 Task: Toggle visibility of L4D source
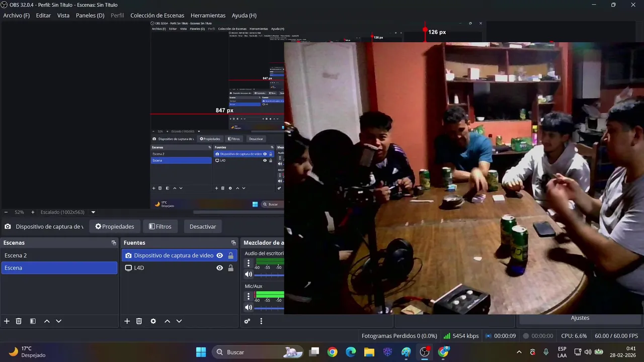[x=219, y=268]
